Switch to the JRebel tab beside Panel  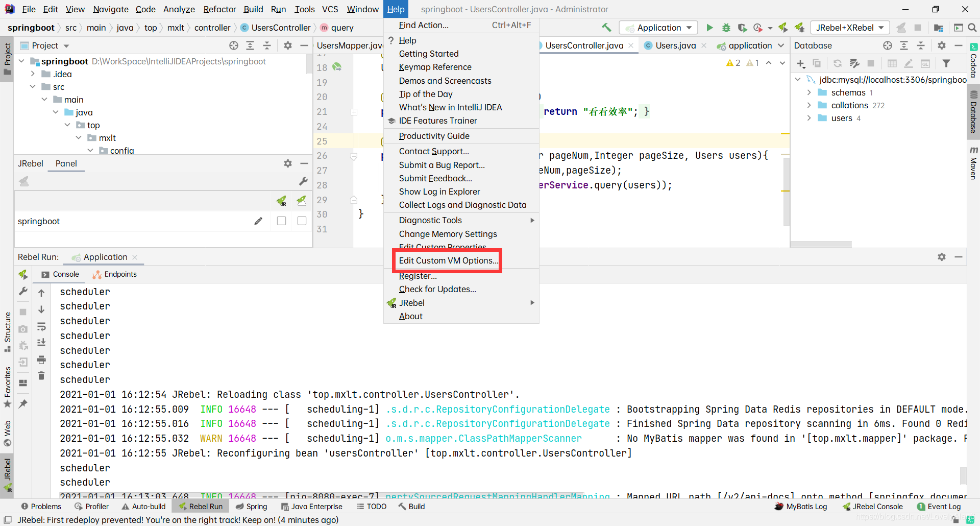pyautogui.click(x=31, y=163)
